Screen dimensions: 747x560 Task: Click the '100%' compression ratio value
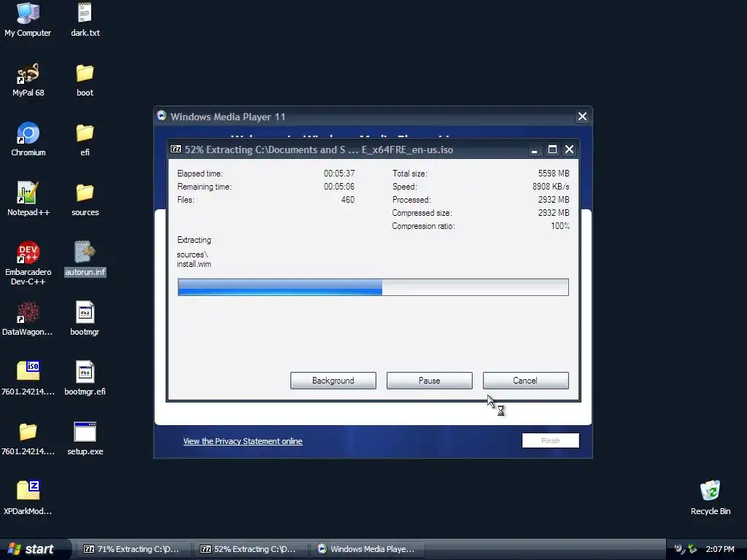tap(560, 226)
